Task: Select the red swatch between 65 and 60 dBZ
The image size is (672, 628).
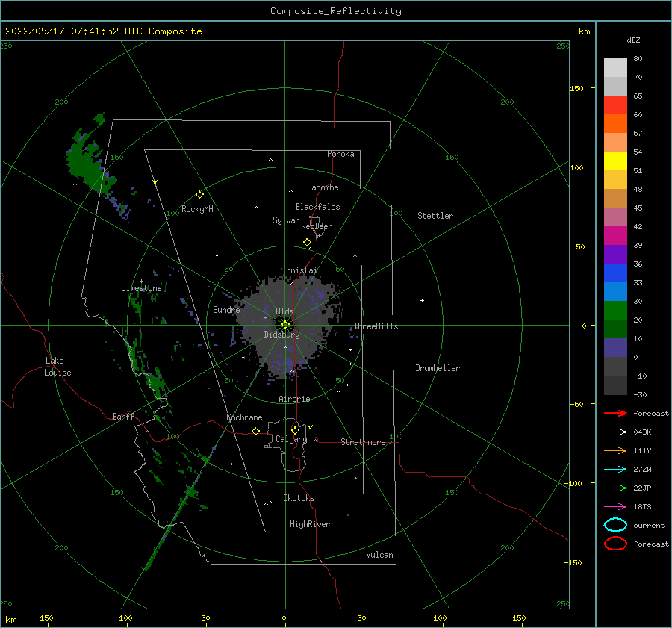Action: (x=615, y=105)
